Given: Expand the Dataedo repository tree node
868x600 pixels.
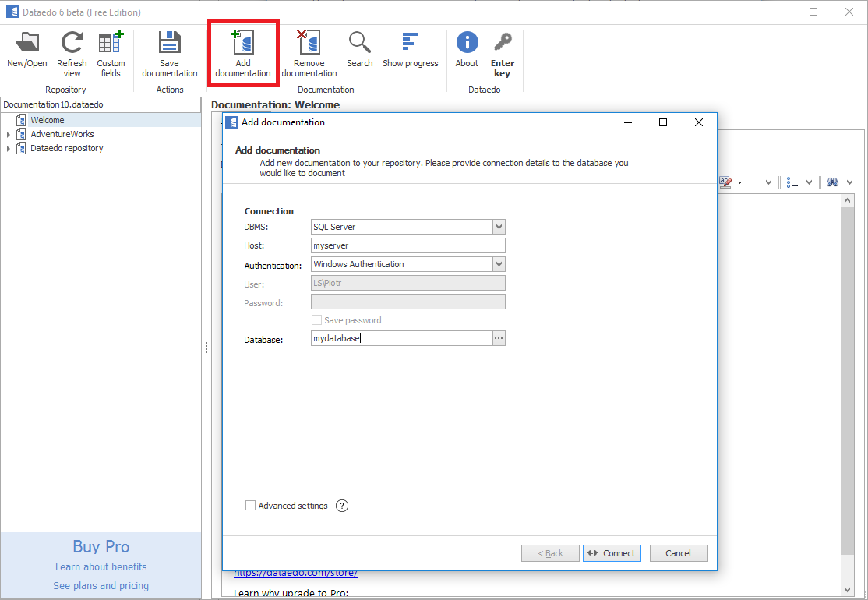Looking at the screenshot, I should (x=9, y=149).
